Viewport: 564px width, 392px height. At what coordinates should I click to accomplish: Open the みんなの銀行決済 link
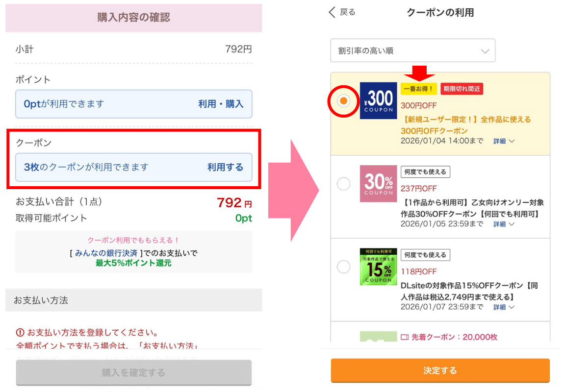pos(106,253)
